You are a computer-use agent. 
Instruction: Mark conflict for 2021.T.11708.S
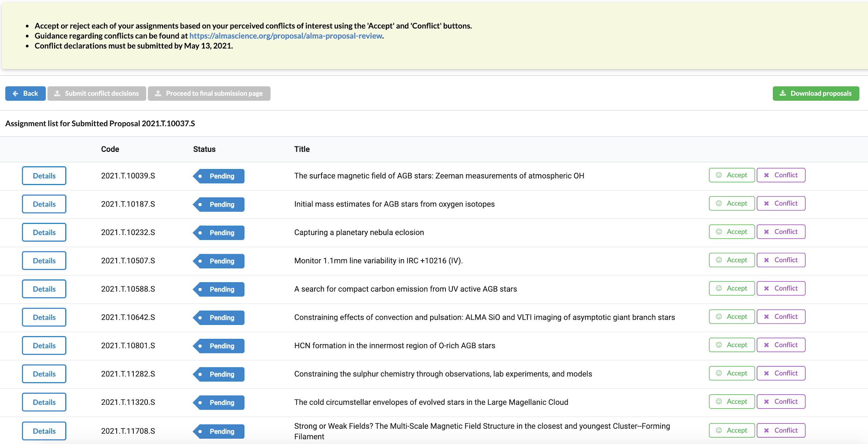[781, 430]
